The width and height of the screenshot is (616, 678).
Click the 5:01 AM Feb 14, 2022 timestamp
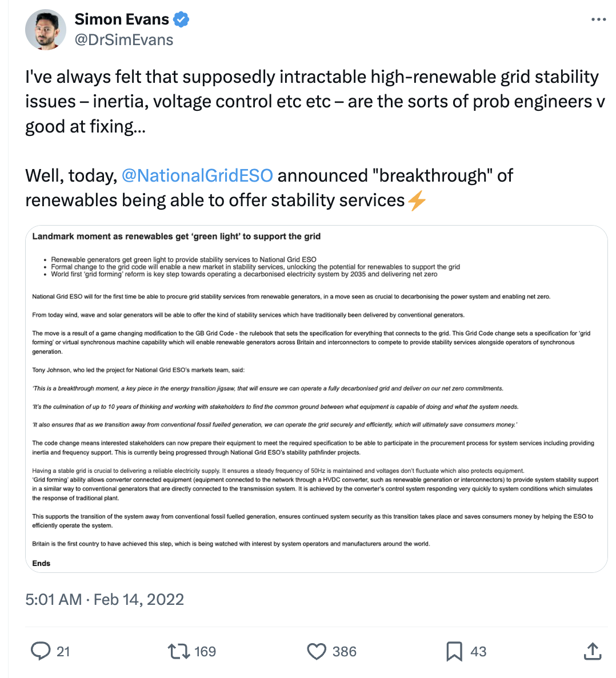(x=105, y=599)
